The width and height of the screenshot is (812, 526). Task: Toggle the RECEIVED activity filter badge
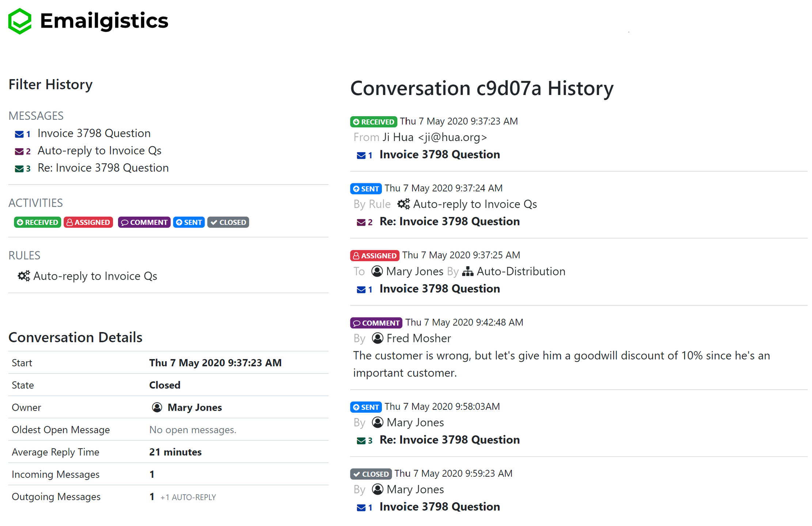coord(37,222)
